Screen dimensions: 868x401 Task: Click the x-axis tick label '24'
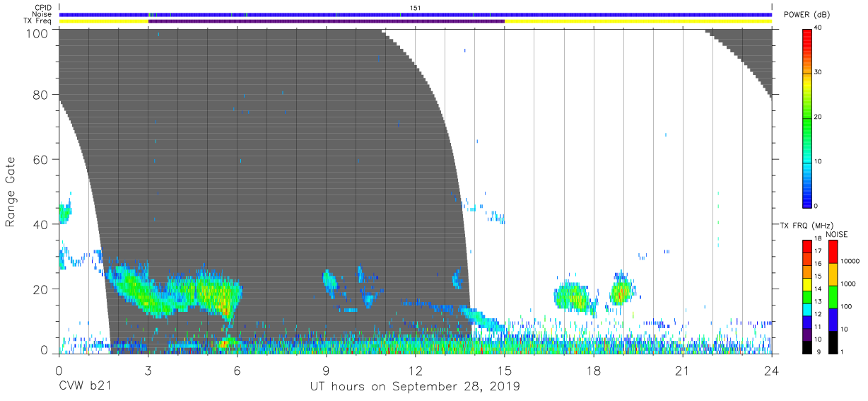pyautogui.click(x=771, y=370)
